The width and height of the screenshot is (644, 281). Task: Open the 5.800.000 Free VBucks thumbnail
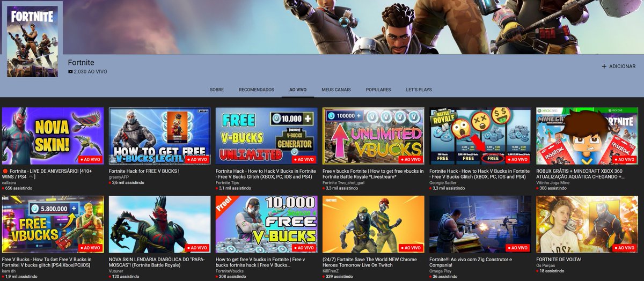(53, 224)
